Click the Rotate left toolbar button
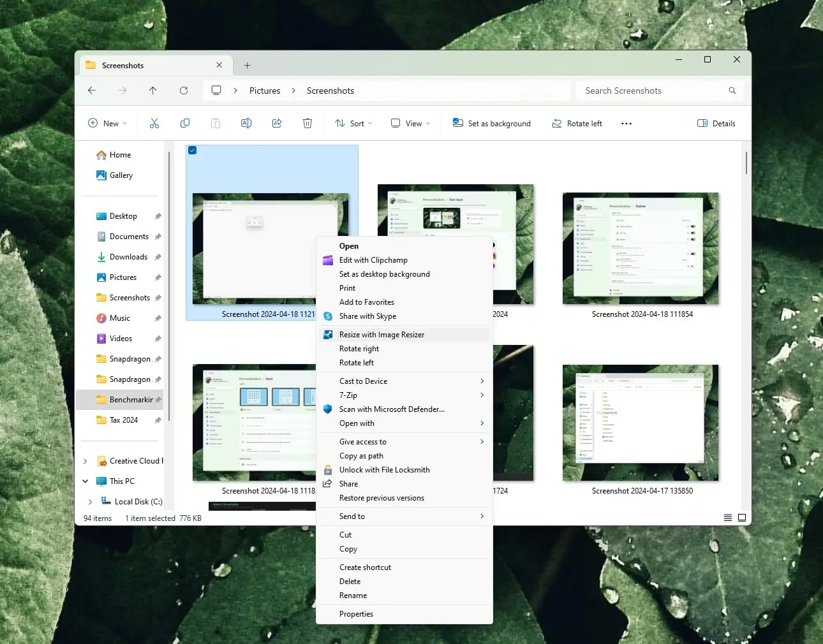This screenshot has width=823, height=644. coord(577,124)
